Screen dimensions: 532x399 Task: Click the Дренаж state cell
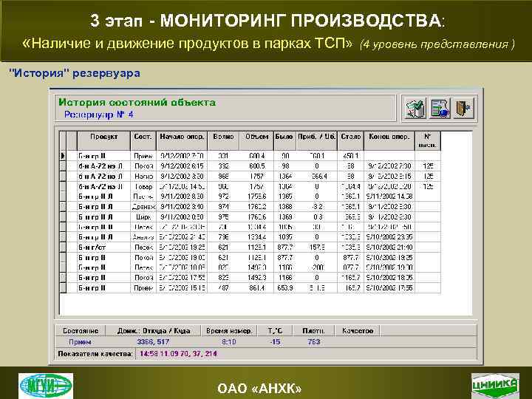coord(143,207)
